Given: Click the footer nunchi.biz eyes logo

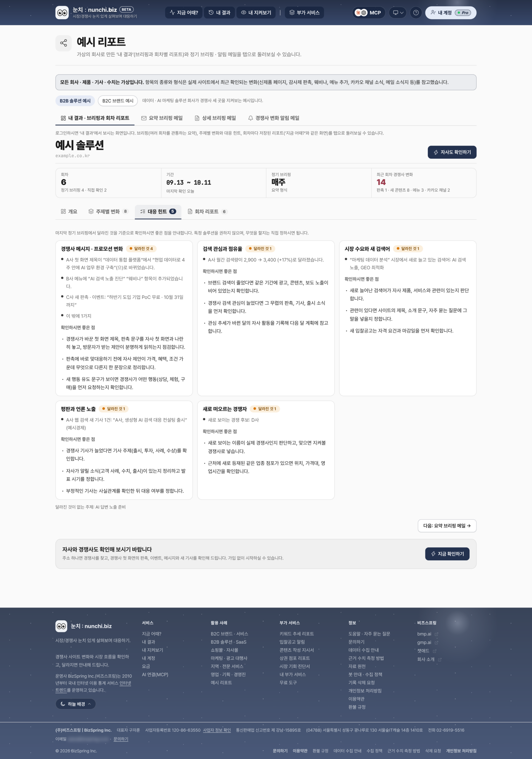Looking at the screenshot, I should coord(61,626).
